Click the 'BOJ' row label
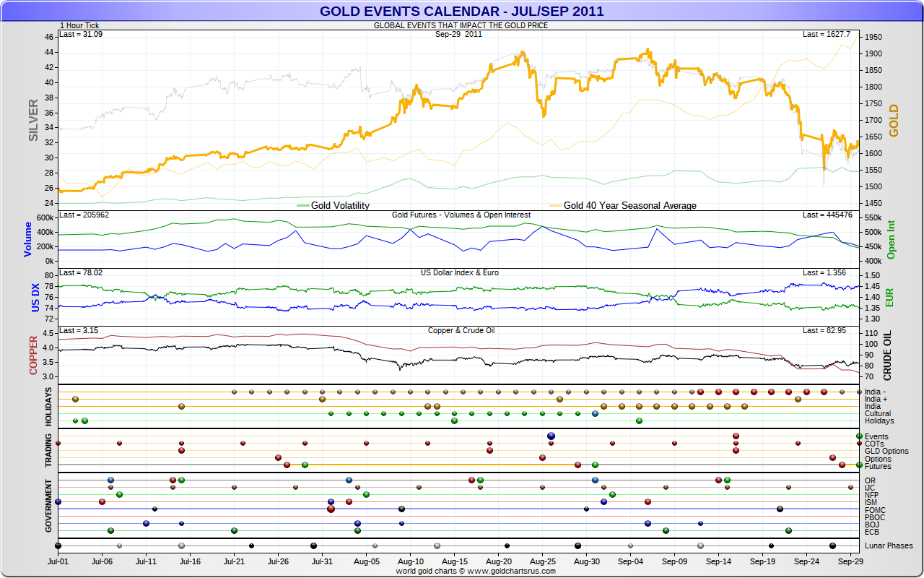The image size is (924, 578). 872,525
